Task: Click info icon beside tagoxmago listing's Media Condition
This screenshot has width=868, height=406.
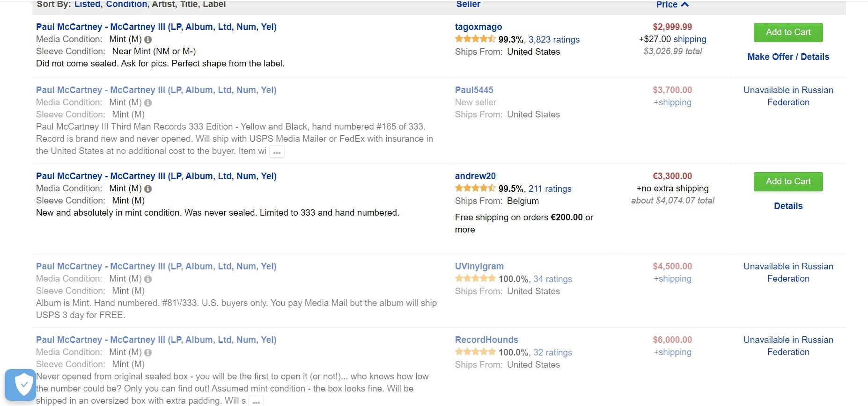Action: point(148,40)
